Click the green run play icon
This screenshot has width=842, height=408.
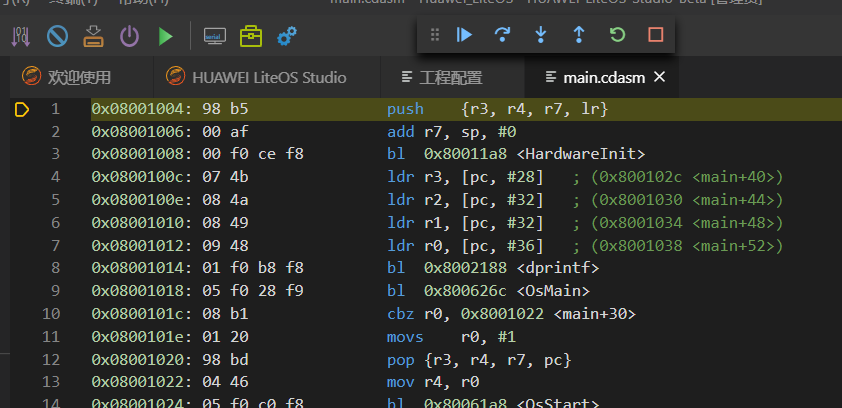[165, 37]
